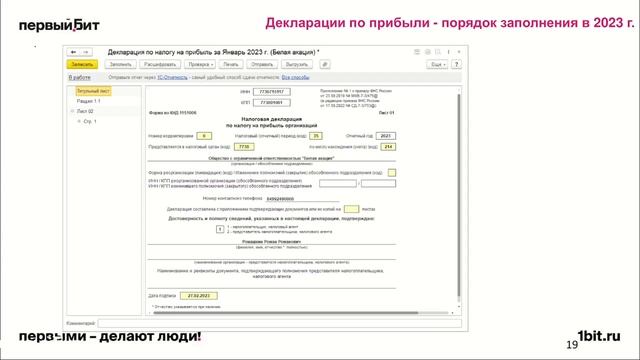
Task: Click the correction number field
Action: click(204, 136)
